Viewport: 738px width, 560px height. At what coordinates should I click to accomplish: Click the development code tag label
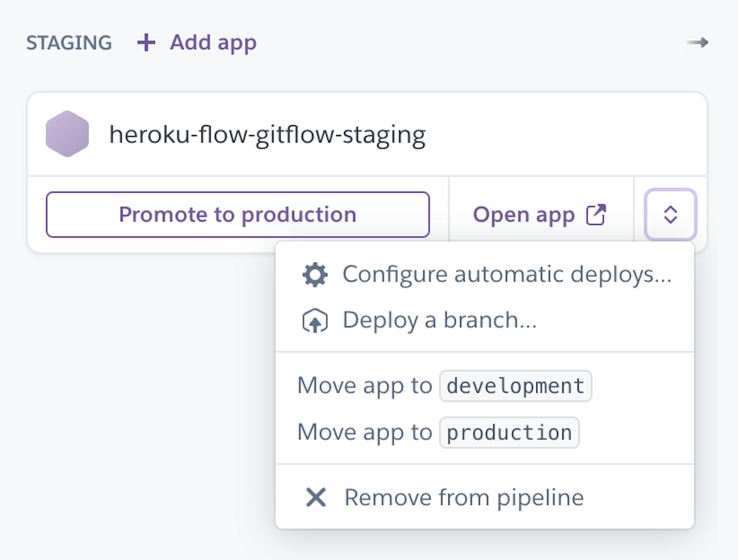(515, 386)
